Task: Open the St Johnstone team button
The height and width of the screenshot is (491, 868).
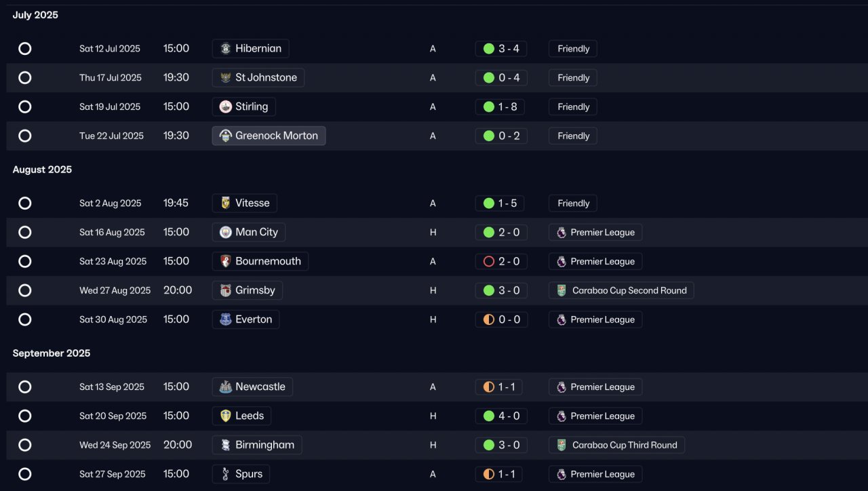Action: (x=258, y=78)
